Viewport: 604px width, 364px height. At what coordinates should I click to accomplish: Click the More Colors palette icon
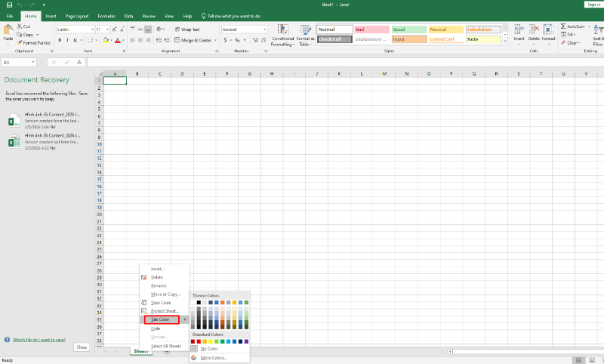[194, 358]
